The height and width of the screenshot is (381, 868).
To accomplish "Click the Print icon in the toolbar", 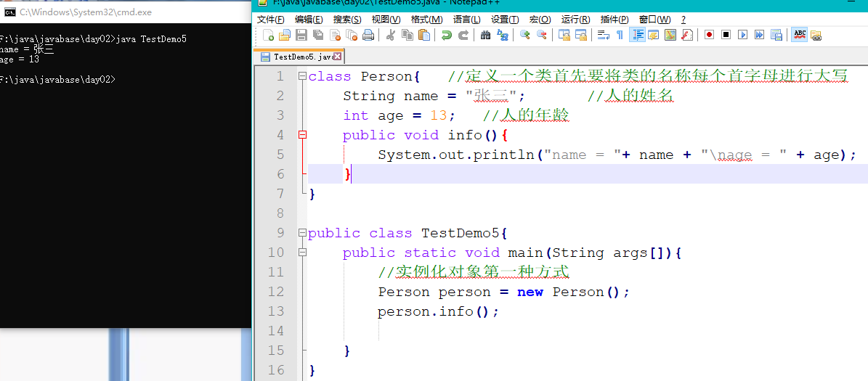I will click(368, 36).
